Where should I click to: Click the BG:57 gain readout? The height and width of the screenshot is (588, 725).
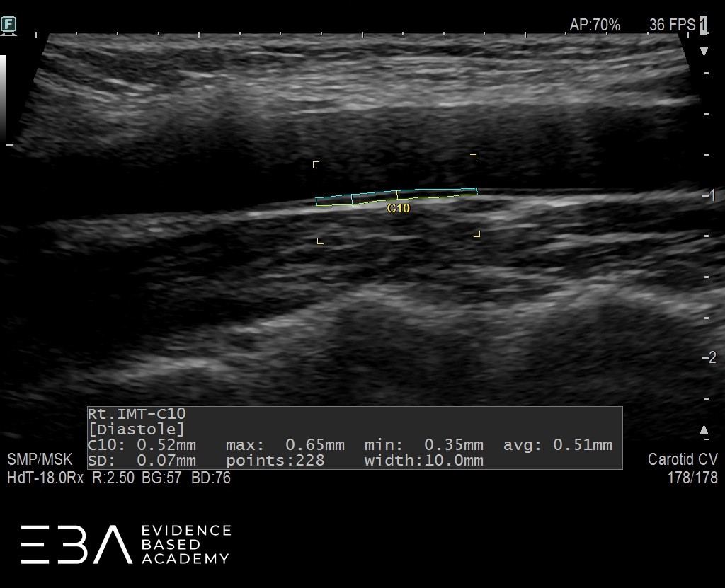(162, 478)
